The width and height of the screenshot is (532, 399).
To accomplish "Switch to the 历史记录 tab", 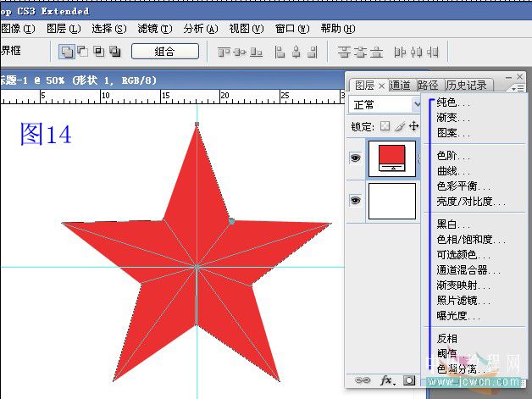I will [x=466, y=86].
